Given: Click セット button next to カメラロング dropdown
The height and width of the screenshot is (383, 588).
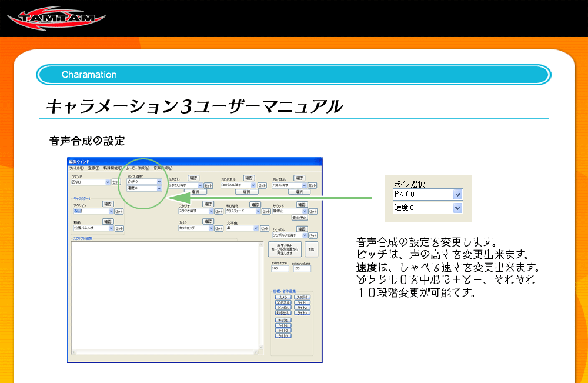Looking at the screenshot, I should tap(219, 228).
